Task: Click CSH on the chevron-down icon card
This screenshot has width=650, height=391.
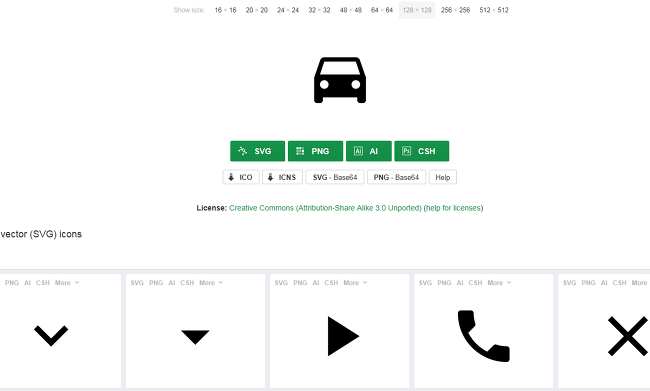Action: 43,283
